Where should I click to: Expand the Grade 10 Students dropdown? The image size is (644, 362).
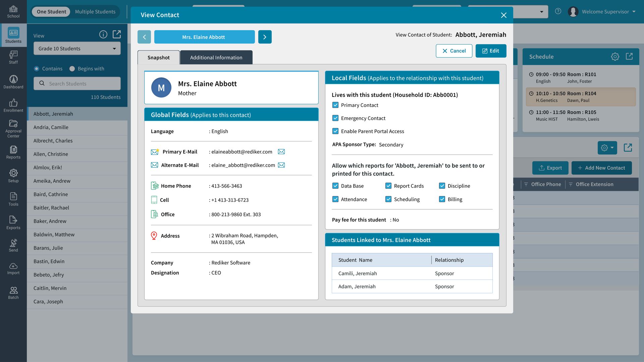(77, 49)
